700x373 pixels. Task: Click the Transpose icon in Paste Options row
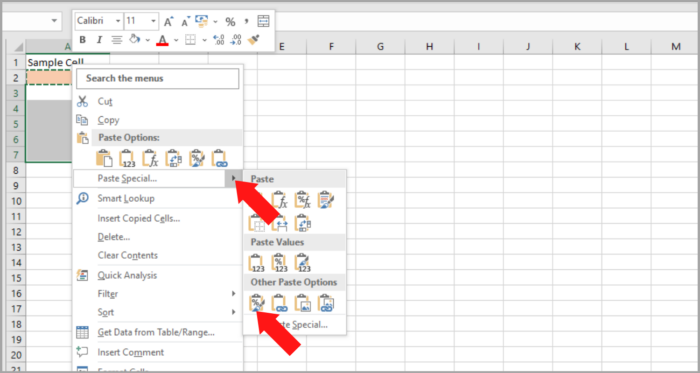click(173, 158)
